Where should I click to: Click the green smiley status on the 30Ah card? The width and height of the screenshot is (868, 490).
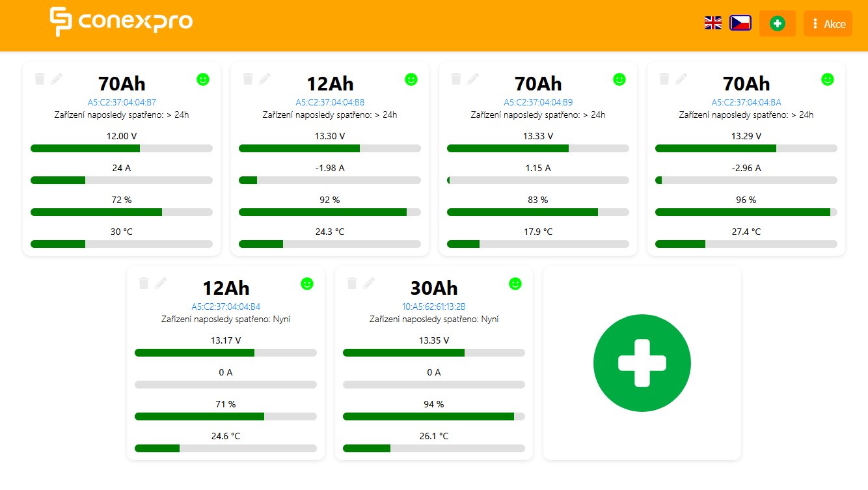[515, 284]
